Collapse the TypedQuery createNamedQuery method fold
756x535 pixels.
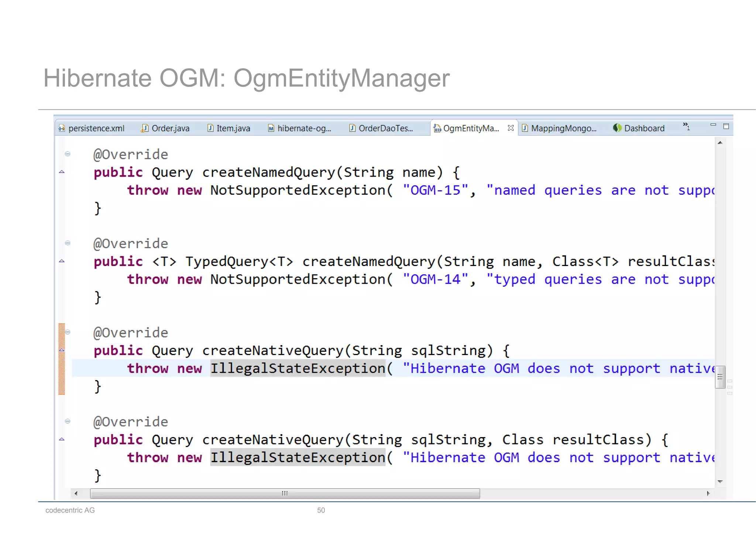pyautogui.click(x=68, y=243)
